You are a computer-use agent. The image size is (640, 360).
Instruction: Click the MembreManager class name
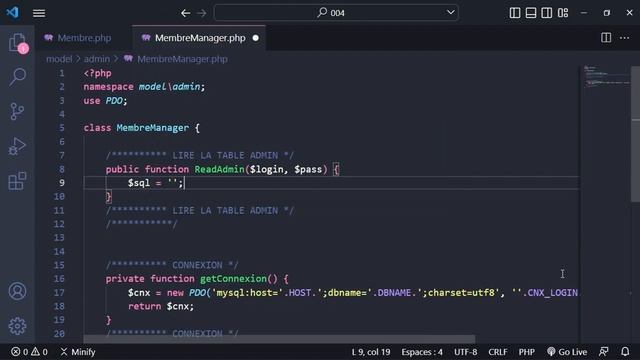(x=153, y=128)
